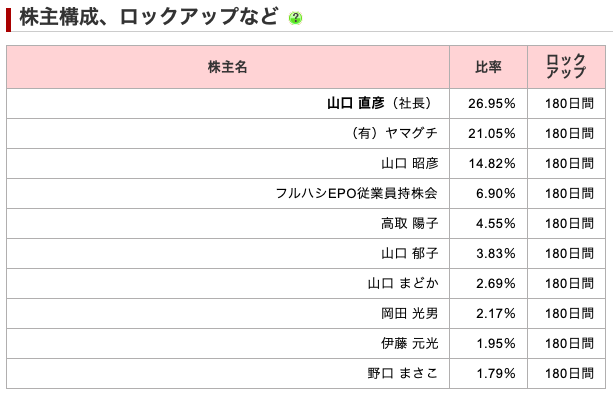Click shareholder name 山口 昭彦
613x393 pixels.
click(410, 163)
